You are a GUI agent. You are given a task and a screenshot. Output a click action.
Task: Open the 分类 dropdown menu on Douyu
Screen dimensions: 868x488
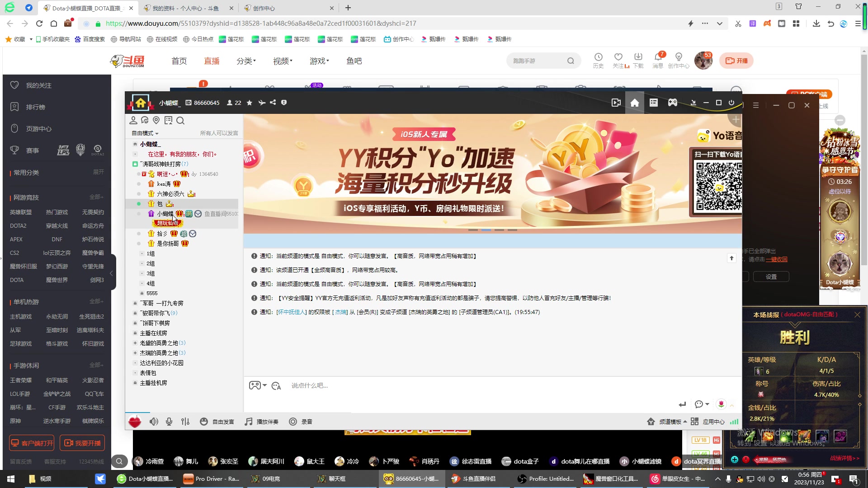coord(246,61)
